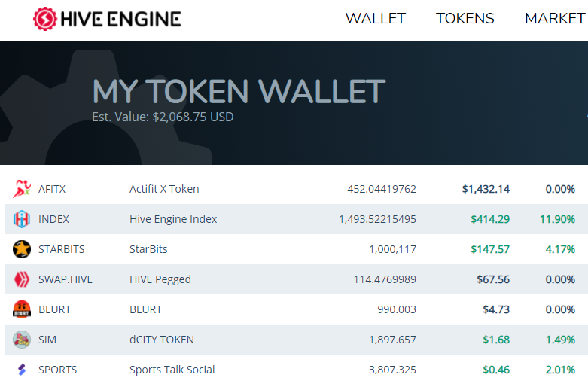Click the BLURT token name column
The height and width of the screenshot is (384, 588).
(146, 309)
